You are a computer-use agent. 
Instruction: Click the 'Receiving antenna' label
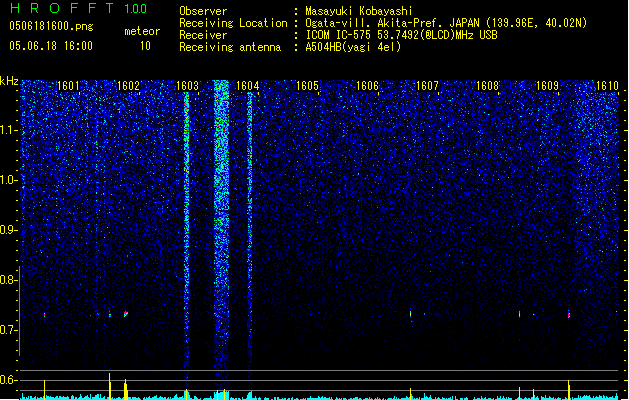[230, 47]
